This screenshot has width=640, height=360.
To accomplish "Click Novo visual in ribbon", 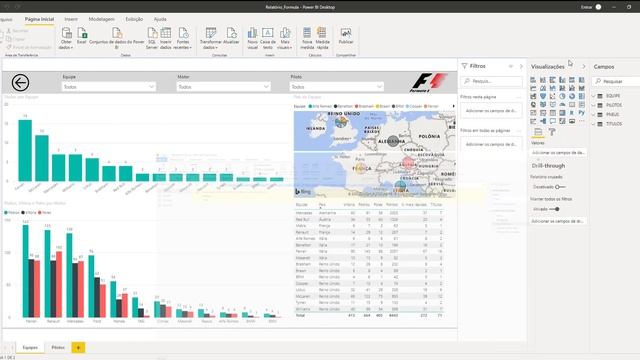I will coord(253,38).
